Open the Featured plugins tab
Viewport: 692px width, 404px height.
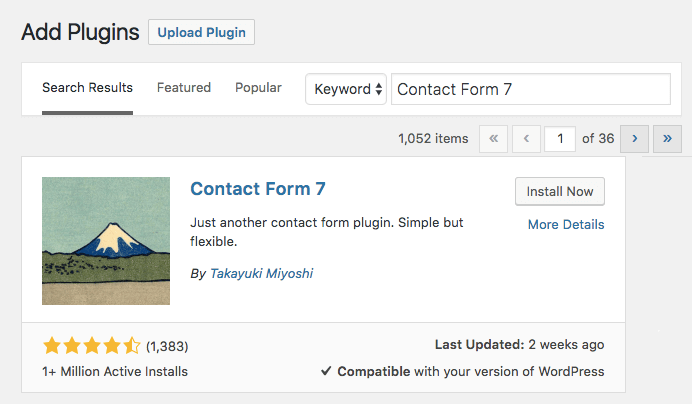(184, 88)
